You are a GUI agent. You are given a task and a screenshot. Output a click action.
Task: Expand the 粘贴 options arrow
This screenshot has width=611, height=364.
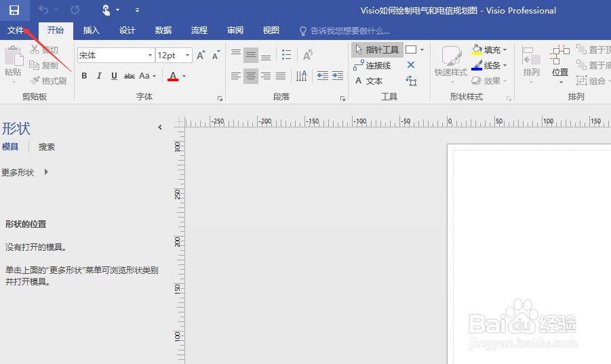[x=14, y=82]
